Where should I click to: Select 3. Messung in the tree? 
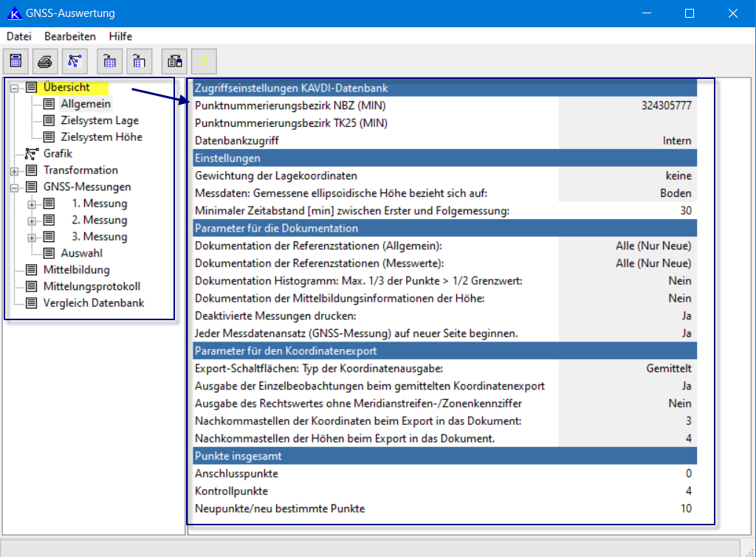(100, 237)
